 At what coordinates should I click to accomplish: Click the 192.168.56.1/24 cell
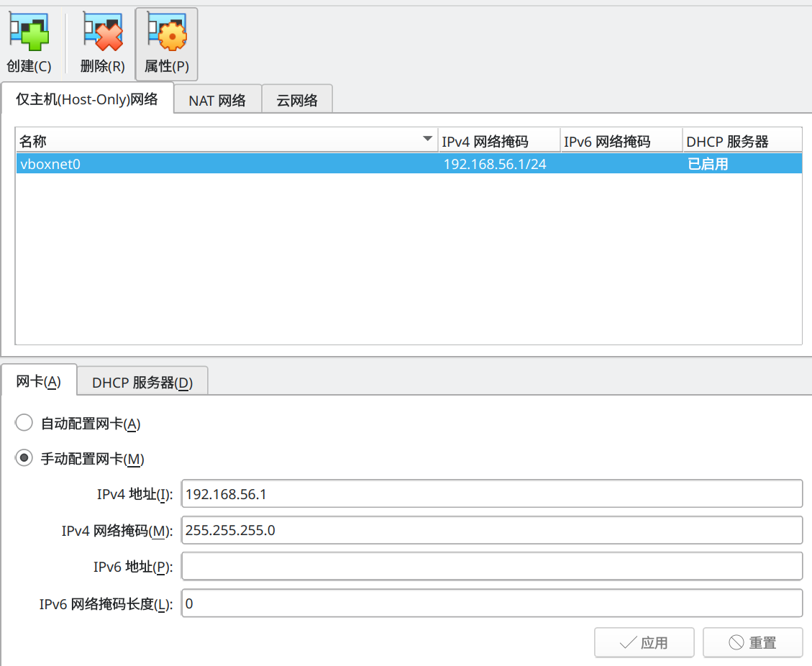tap(495, 164)
